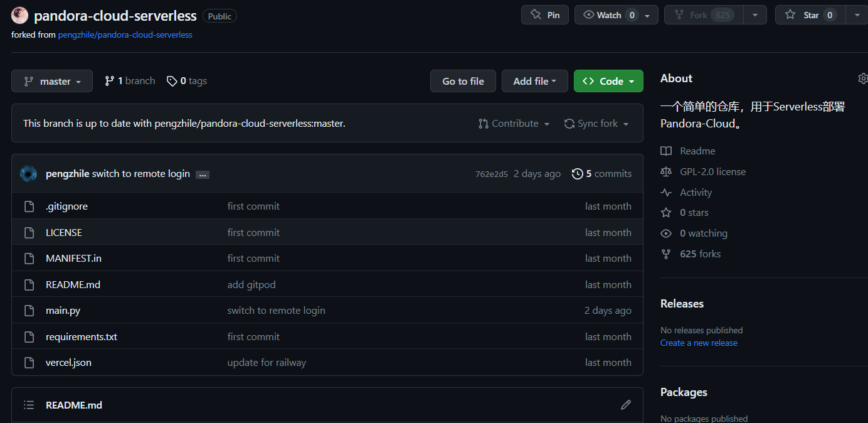The width and height of the screenshot is (868, 423).
Task: Click the commit history clock icon
Action: [577, 174]
